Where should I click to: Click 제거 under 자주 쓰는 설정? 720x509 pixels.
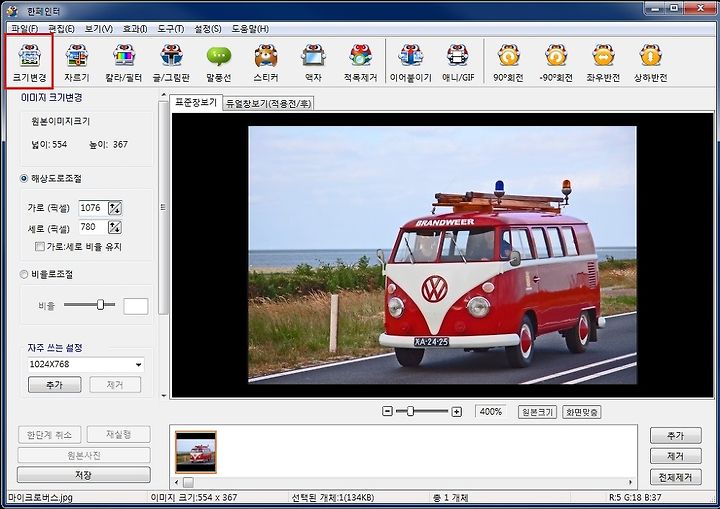click(115, 385)
